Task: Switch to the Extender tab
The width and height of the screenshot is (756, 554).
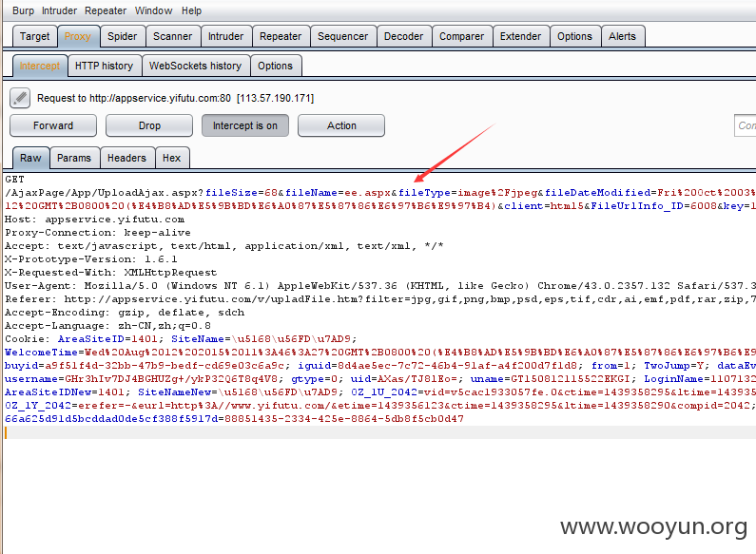Action: tap(521, 37)
